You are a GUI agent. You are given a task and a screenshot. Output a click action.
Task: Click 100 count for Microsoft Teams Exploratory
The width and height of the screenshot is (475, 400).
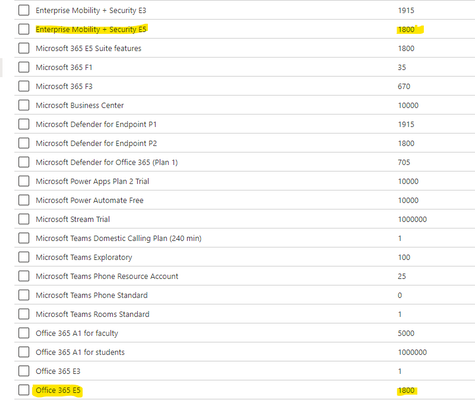click(x=404, y=257)
